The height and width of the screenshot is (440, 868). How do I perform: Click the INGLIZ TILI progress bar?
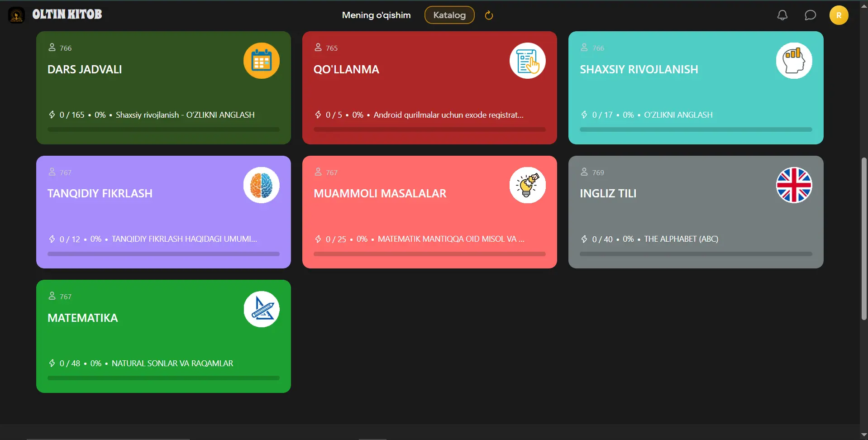[x=696, y=254]
